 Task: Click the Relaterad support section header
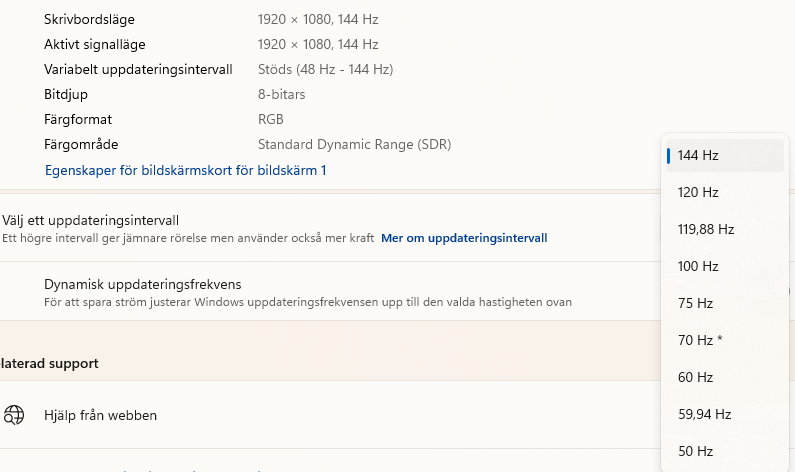point(50,363)
